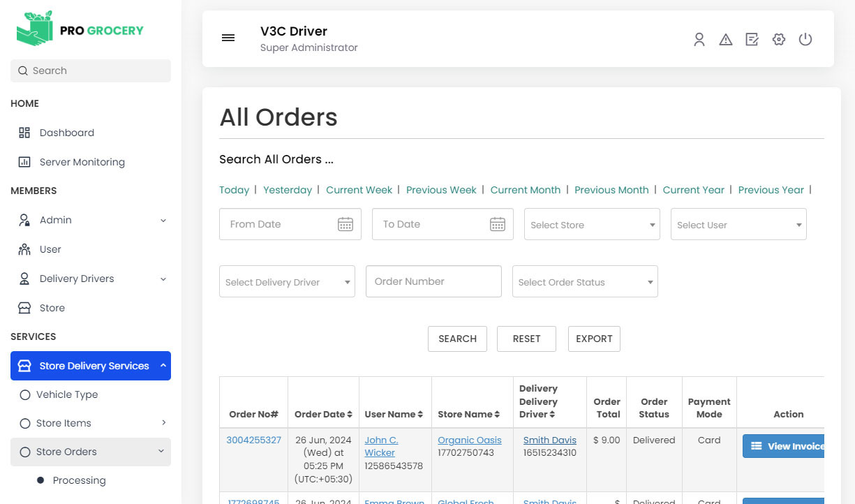855x504 pixels.
Task: Expand the Admin submenu chevron
Action: (163, 221)
